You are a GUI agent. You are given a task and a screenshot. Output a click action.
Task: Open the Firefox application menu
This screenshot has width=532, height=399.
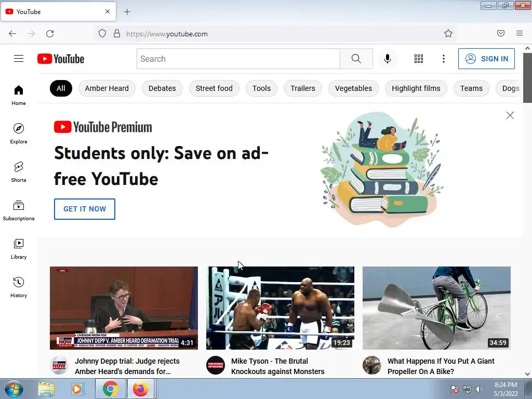520,33
